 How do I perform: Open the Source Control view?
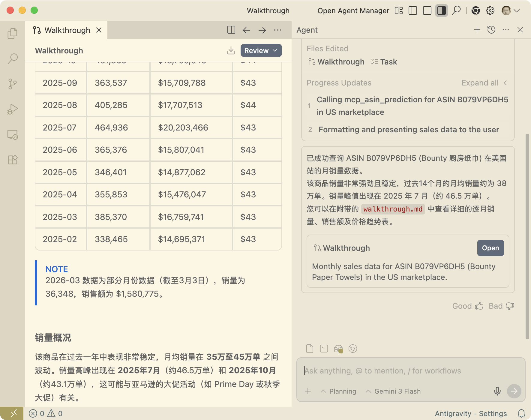click(12, 84)
